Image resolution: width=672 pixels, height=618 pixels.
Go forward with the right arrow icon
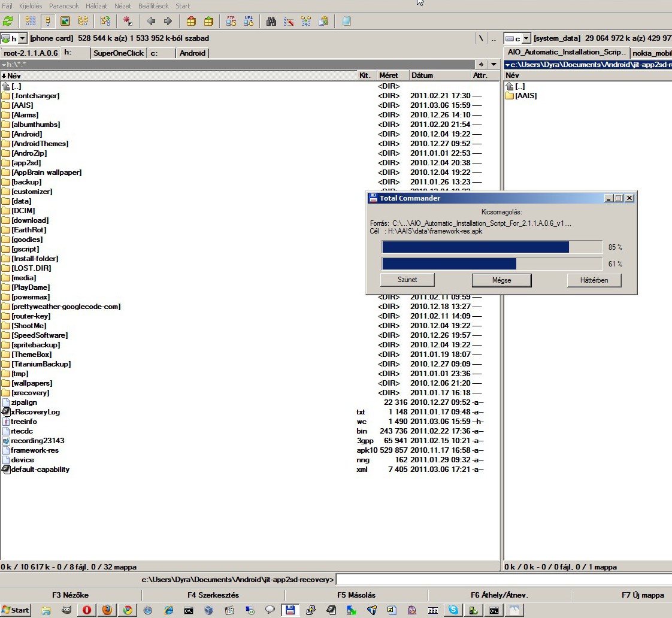(x=168, y=21)
